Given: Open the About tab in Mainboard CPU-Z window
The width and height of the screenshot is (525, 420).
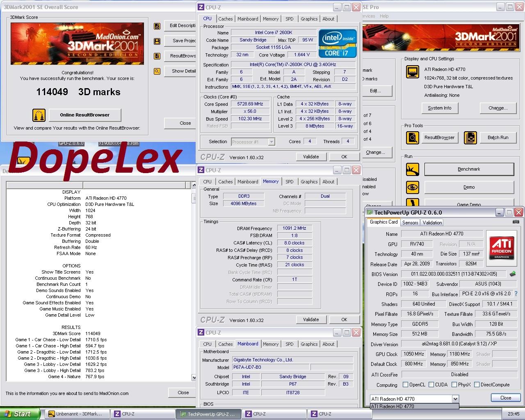Looking at the screenshot, I should (328, 344).
